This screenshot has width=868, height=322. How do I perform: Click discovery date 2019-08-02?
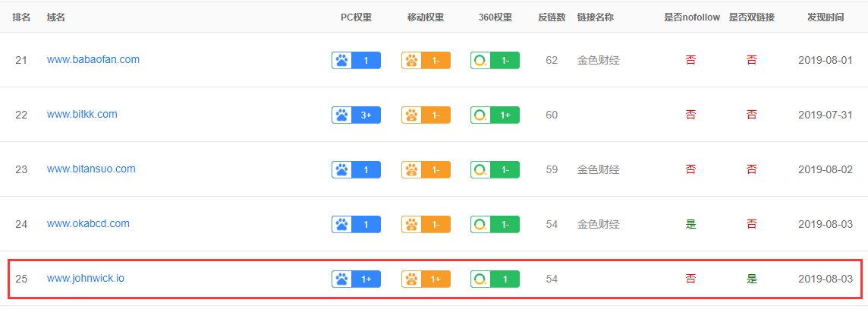coord(826,169)
